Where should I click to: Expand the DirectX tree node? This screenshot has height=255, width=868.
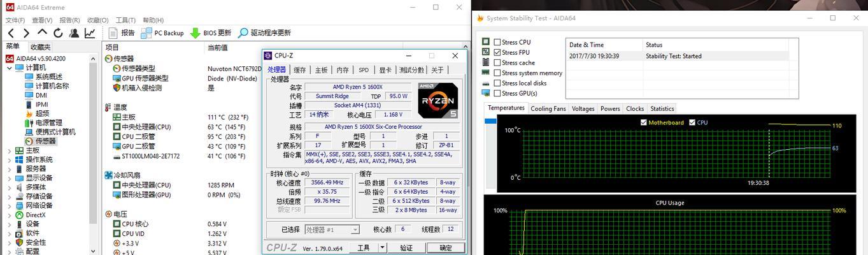coord(9,215)
